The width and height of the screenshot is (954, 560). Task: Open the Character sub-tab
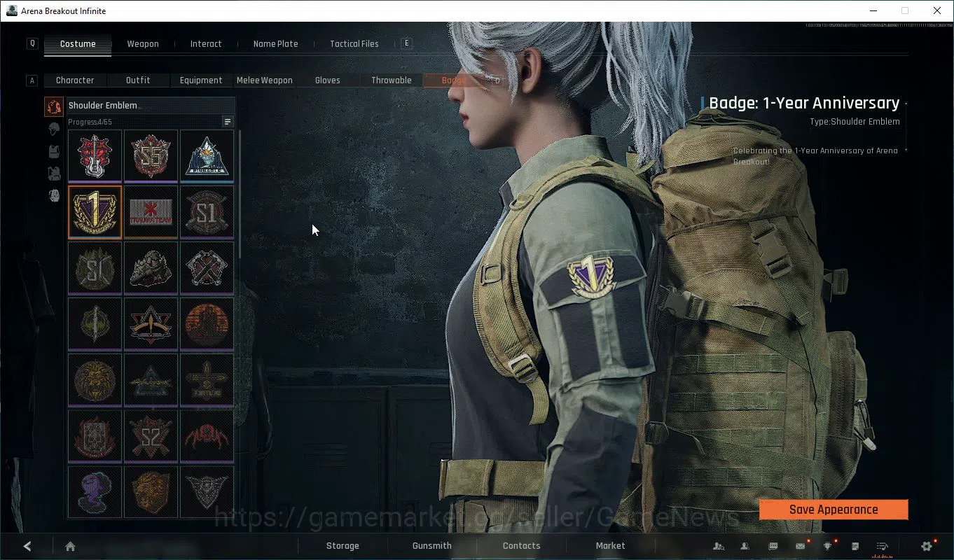pos(75,80)
